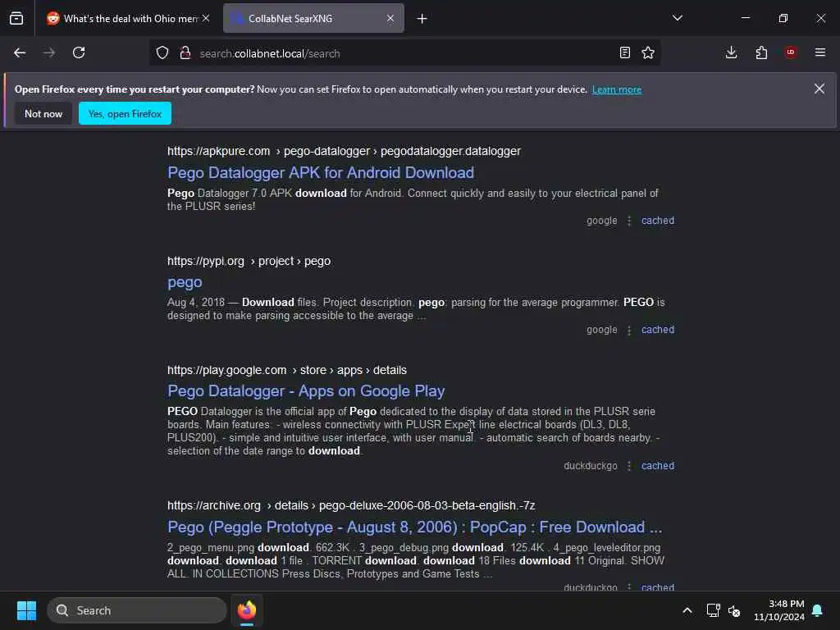This screenshot has height=630, width=840.
Task: Click duckduckgo label on Google Play result
Action: click(591, 466)
